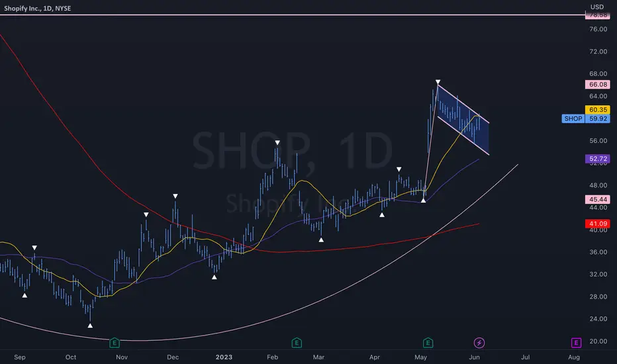Click the Jul label on the time axis
The height and width of the screenshot is (364, 617).
(x=526, y=357)
